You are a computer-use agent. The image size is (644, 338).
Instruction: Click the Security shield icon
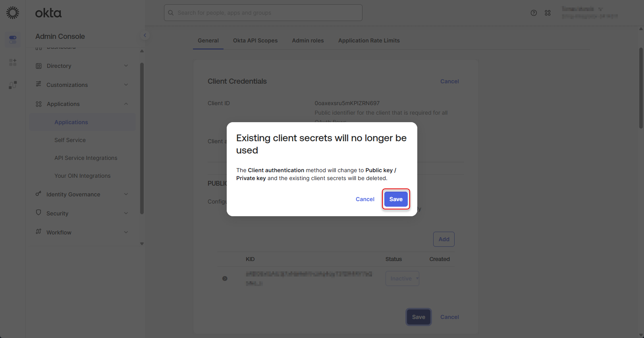(39, 213)
